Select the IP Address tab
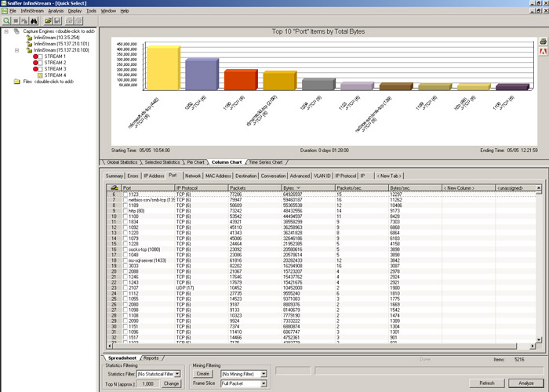 pyautogui.click(x=154, y=176)
